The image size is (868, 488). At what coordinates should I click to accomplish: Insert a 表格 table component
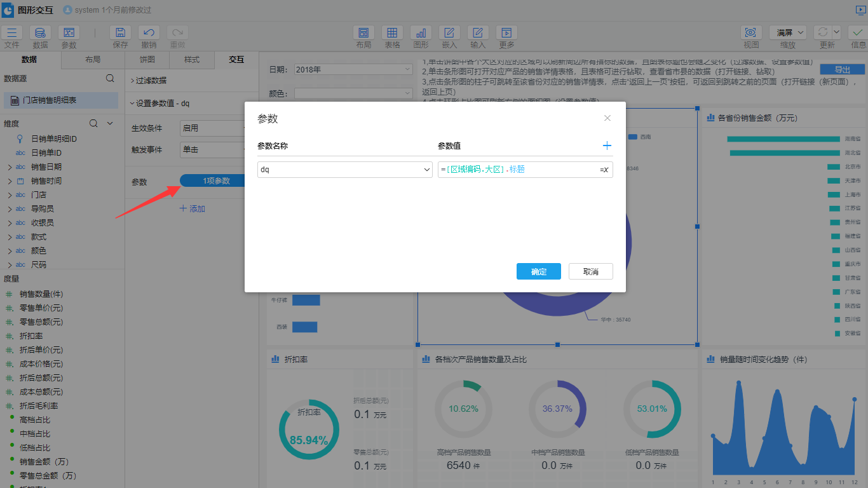tap(392, 33)
